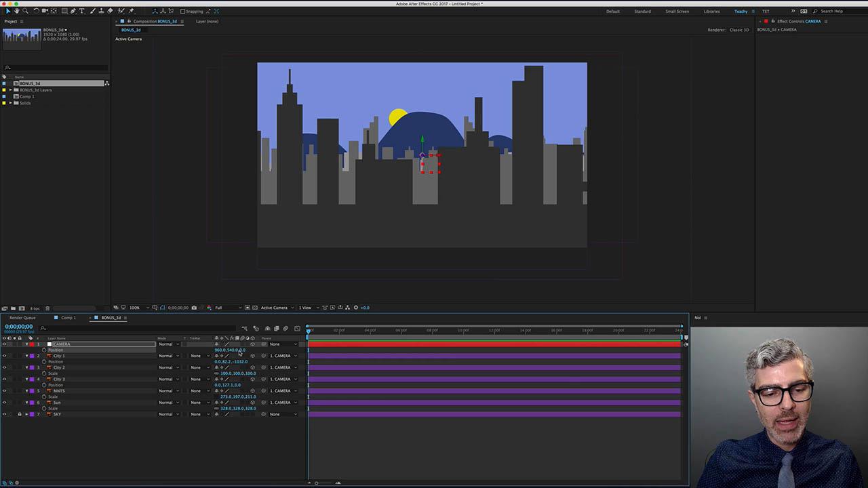The width and height of the screenshot is (868, 488).
Task: Select the Pen tool
Action: [73, 11]
